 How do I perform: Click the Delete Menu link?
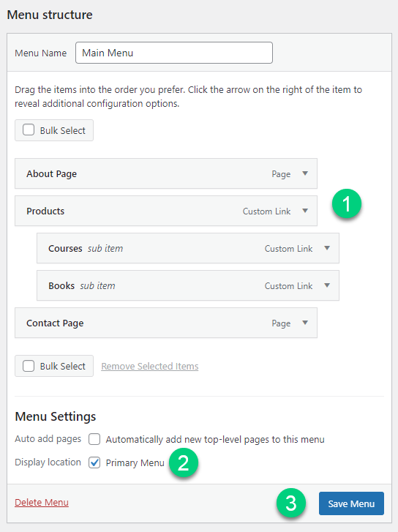(x=42, y=503)
